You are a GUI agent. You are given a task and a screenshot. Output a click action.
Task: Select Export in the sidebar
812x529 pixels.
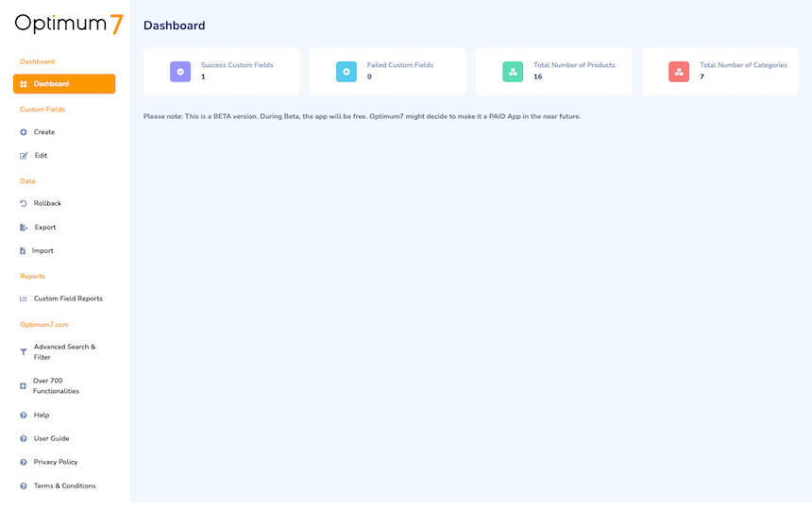pyautogui.click(x=45, y=228)
